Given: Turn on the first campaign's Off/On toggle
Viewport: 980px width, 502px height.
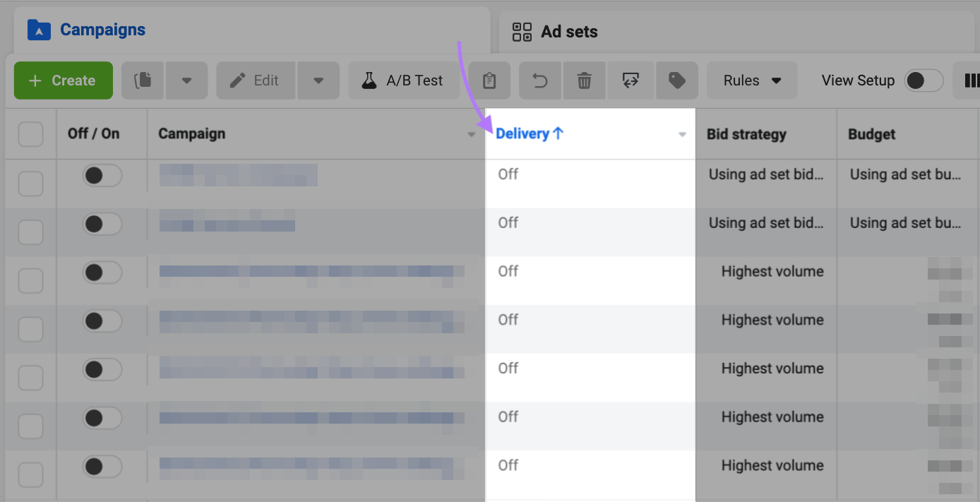Looking at the screenshot, I should (x=102, y=175).
